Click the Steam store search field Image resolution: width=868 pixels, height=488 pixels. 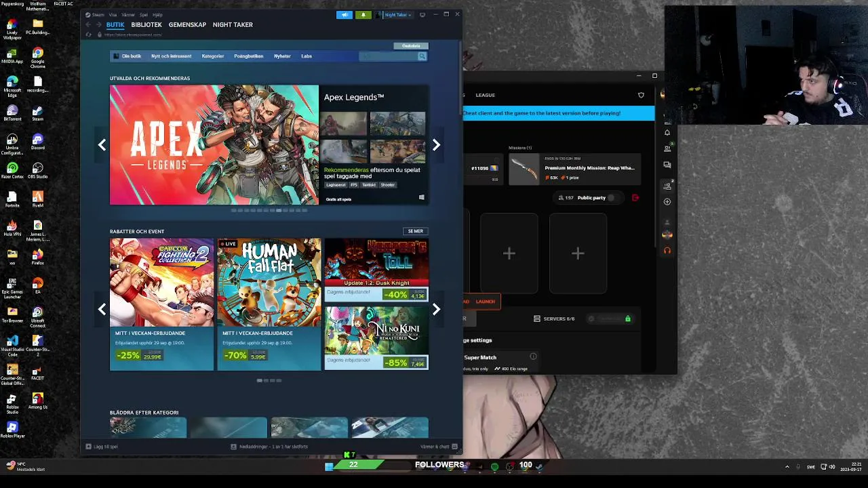(388, 56)
